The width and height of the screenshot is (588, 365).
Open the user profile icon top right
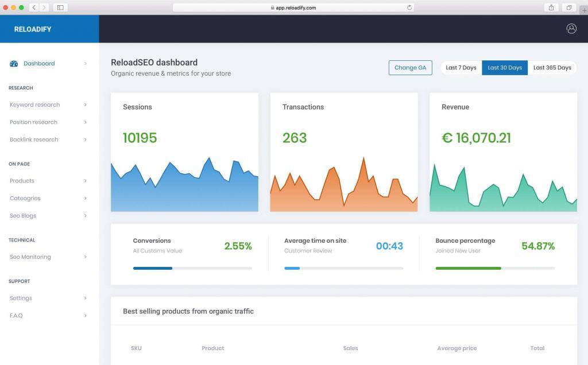tap(571, 28)
